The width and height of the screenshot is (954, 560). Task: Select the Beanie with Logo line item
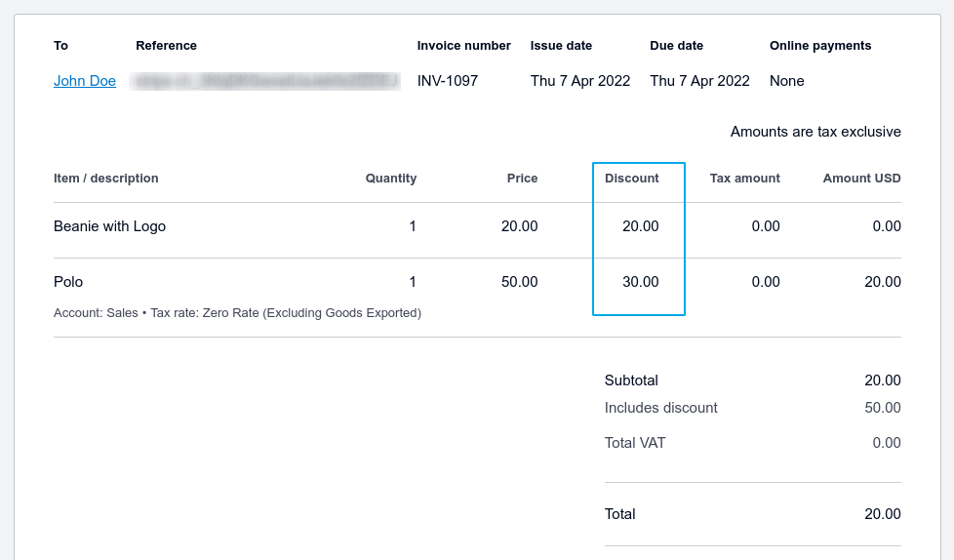[x=110, y=226]
